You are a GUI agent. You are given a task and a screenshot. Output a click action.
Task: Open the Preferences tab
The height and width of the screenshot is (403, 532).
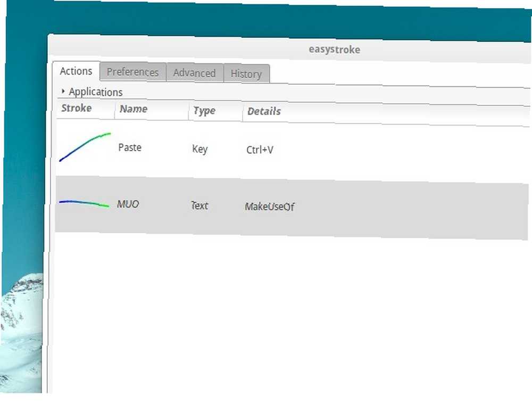132,72
